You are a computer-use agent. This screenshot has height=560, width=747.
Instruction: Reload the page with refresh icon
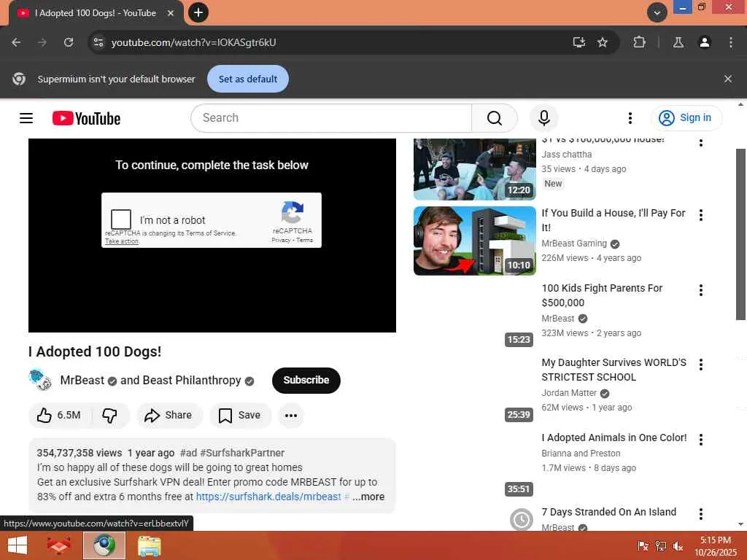tap(69, 42)
